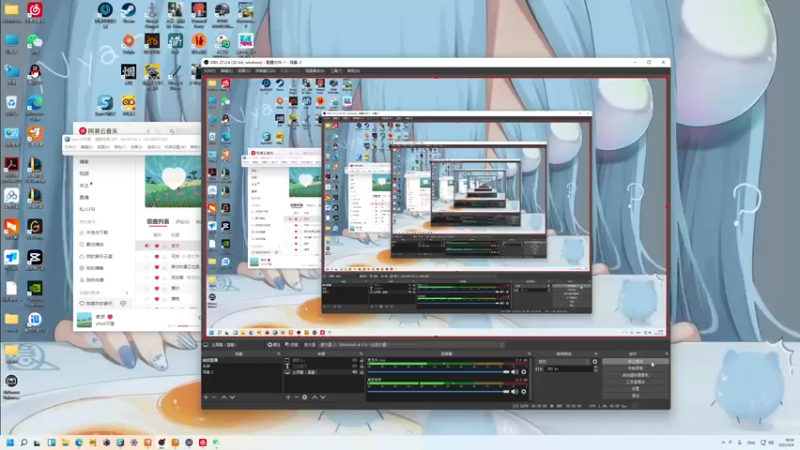Viewport: 800px width, 450px height.
Task: Pop out the Sources dock panel
Action: 361,354
